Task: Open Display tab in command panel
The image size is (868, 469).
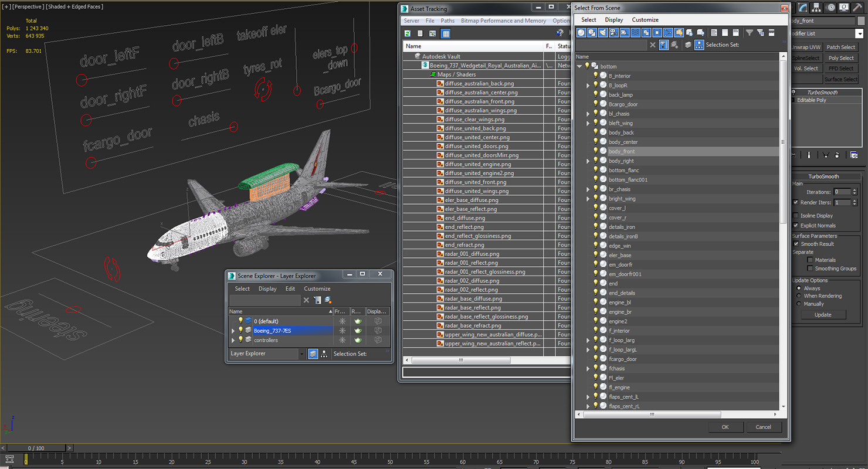Action: click(x=844, y=8)
